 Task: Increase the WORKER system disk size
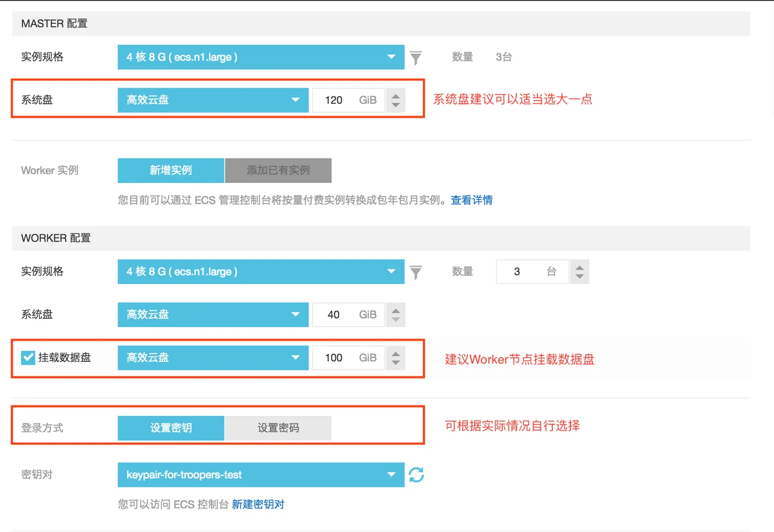[x=396, y=310]
